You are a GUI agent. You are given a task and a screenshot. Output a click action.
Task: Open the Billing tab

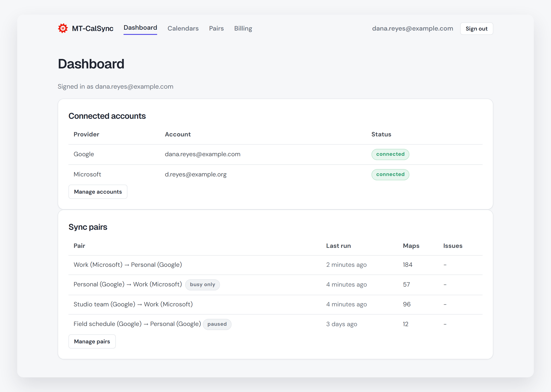[243, 28]
